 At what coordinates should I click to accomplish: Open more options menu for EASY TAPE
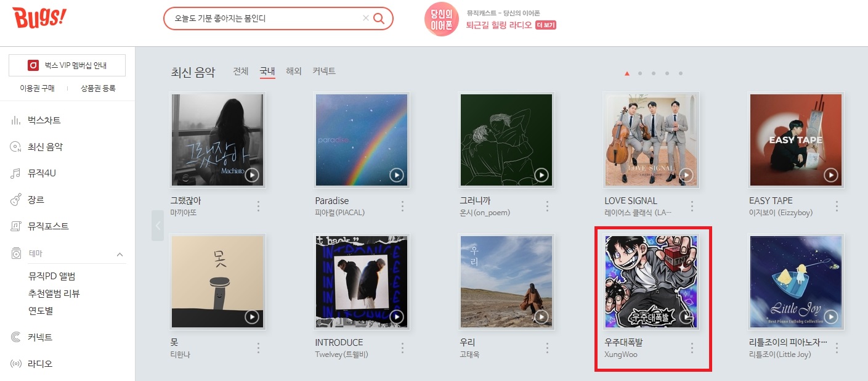click(x=837, y=206)
